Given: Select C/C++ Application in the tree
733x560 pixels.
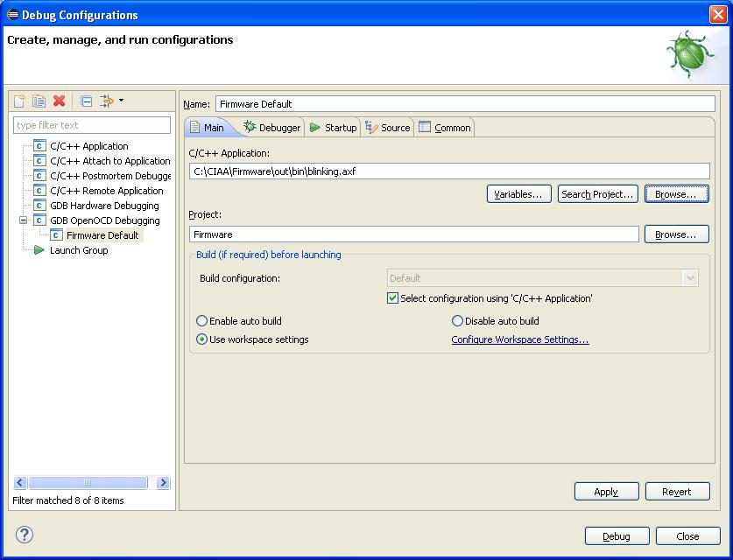Looking at the screenshot, I should tap(88, 146).
